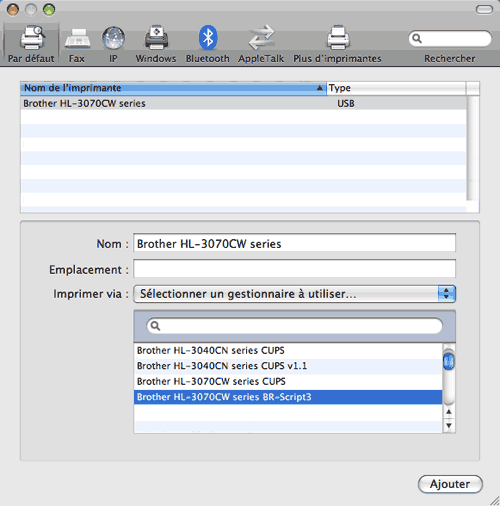Choose Brother HL-3070CW series BR-Script3
The height and width of the screenshot is (506, 500).
(288, 397)
